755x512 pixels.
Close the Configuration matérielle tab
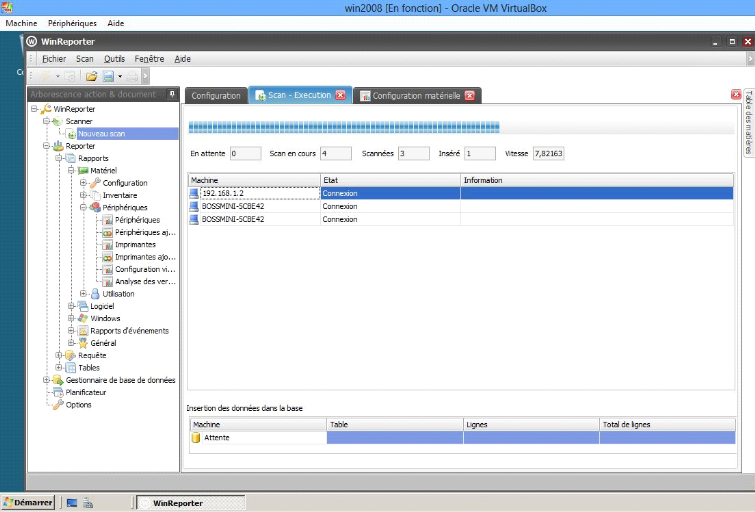(469, 95)
